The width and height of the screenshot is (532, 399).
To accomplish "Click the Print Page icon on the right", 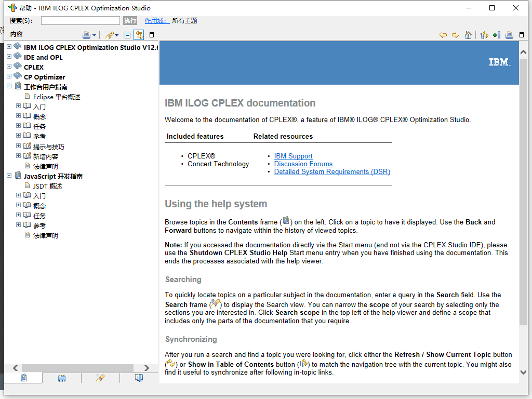I will 509,35.
